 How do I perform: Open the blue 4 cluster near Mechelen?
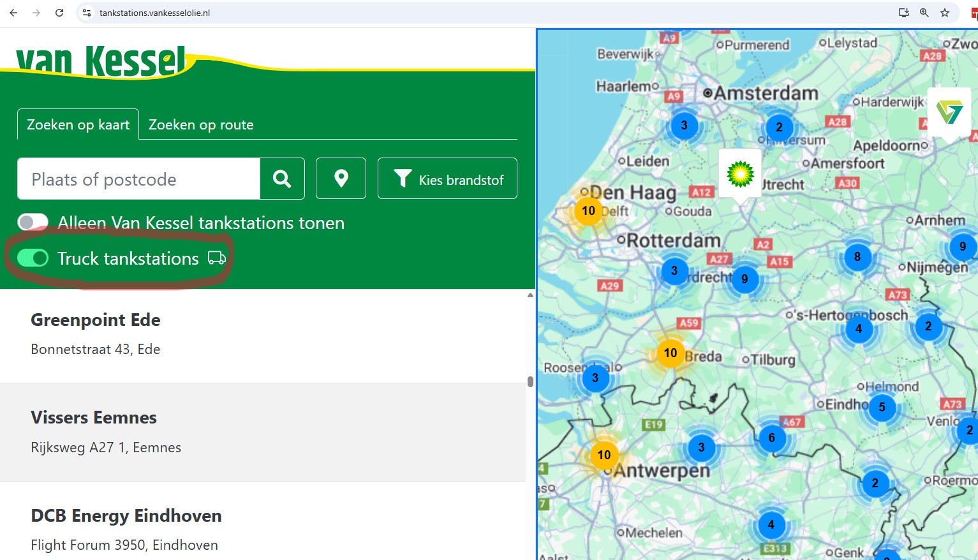[x=771, y=524]
